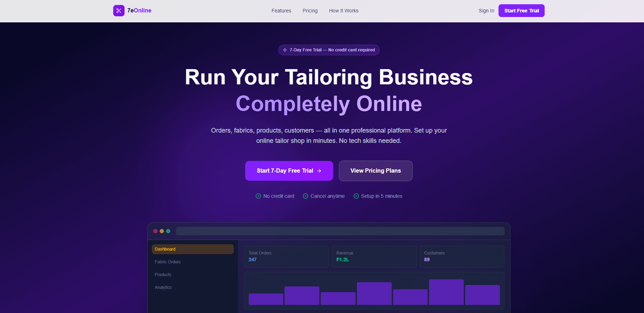Click the yellow window dot in preview

point(162,231)
